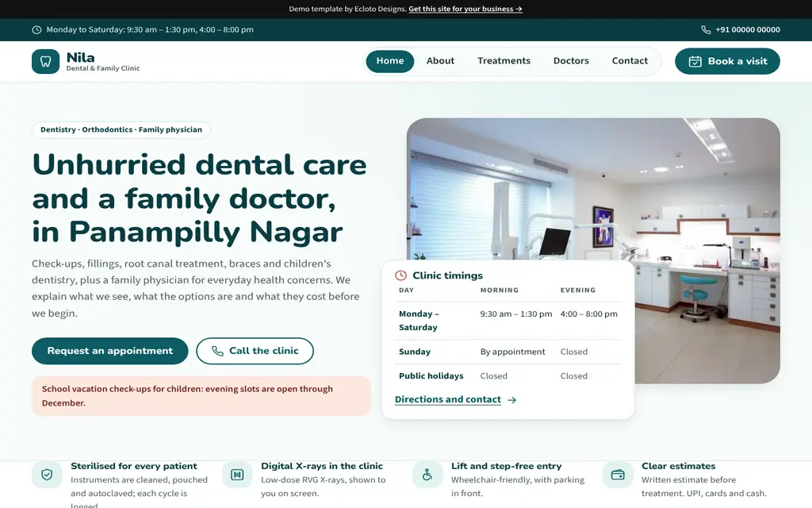Open the Home nav item
This screenshot has width=812, height=508.
(x=390, y=61)
